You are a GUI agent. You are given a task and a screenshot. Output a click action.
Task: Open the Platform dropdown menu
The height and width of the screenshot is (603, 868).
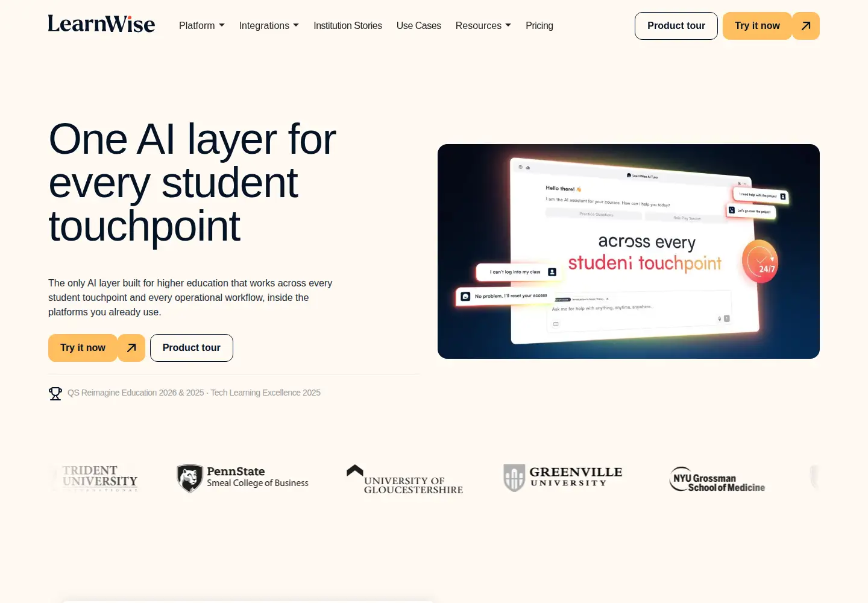(x=202, y=25)
